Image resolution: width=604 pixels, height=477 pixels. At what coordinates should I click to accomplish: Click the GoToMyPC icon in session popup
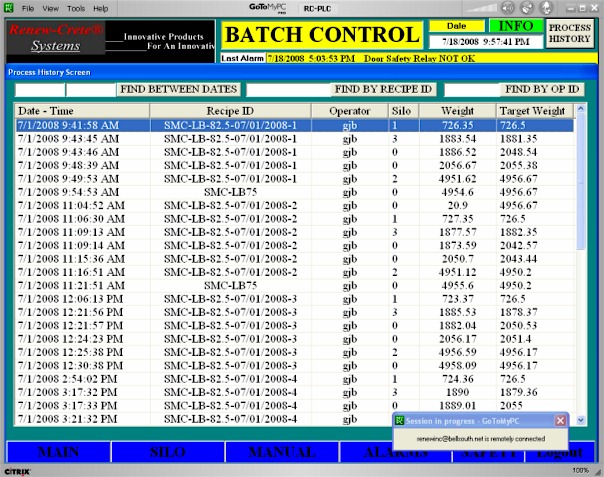(x=399, y=421)
